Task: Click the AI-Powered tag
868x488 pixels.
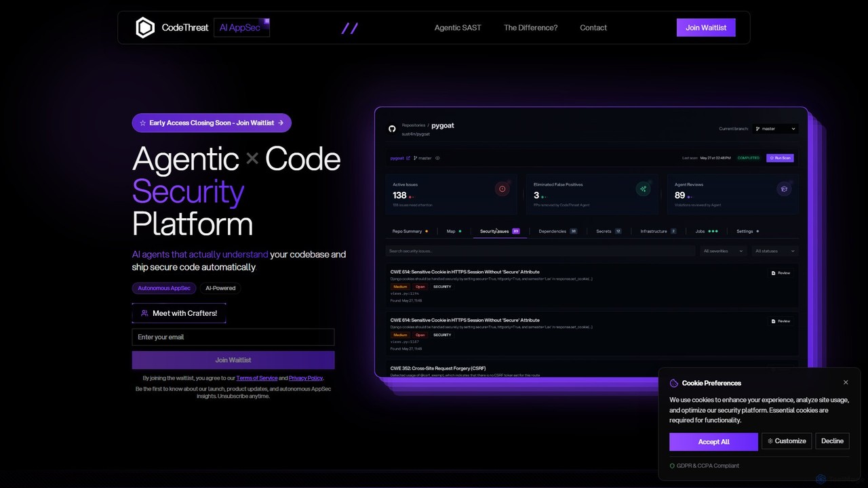Action: [220, 288]
